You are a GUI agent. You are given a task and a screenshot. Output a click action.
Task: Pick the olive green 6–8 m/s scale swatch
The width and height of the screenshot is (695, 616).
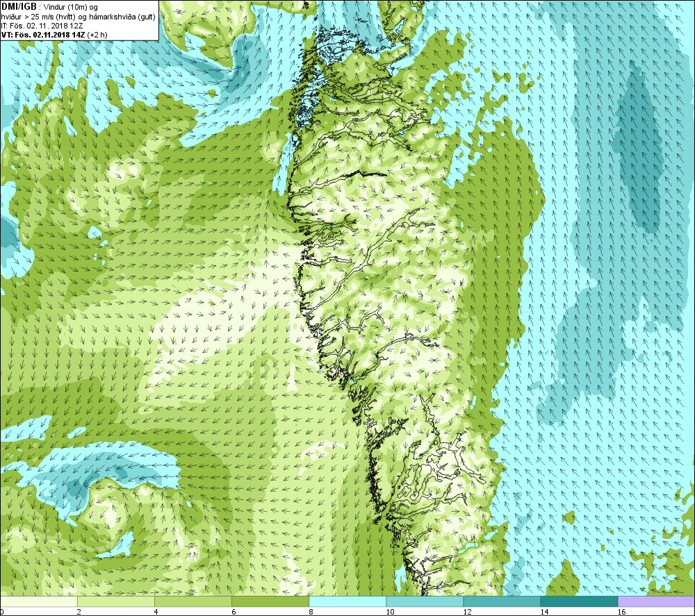point(270,601)
